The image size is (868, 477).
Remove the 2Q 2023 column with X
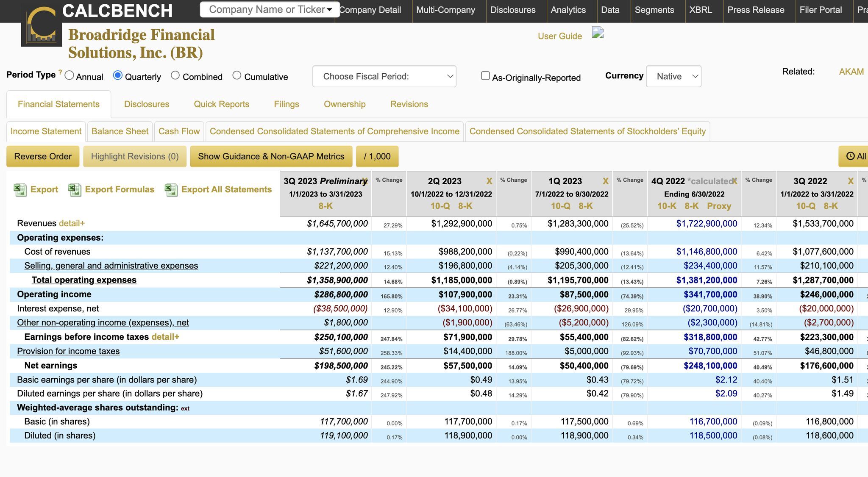pos(489,181)
